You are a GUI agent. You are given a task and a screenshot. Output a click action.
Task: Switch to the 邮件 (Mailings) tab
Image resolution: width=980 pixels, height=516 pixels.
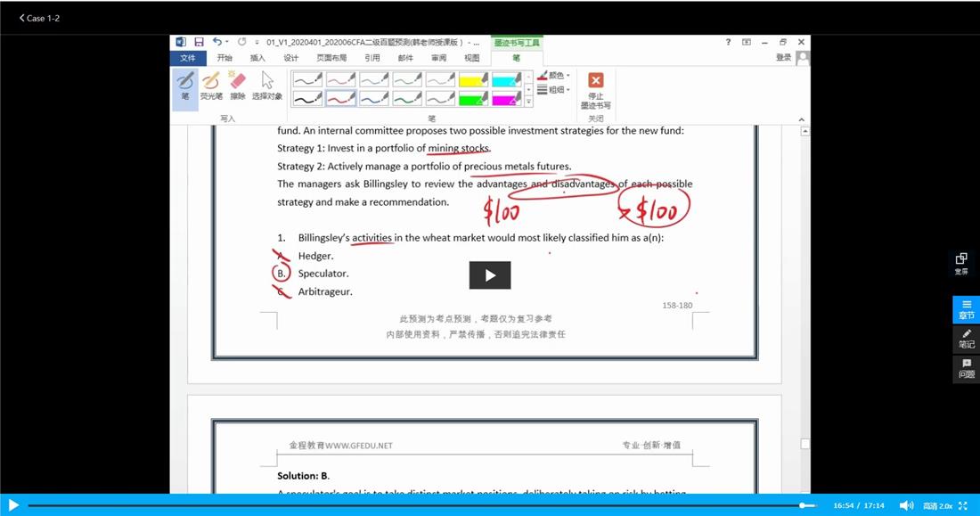pos(405,58)
